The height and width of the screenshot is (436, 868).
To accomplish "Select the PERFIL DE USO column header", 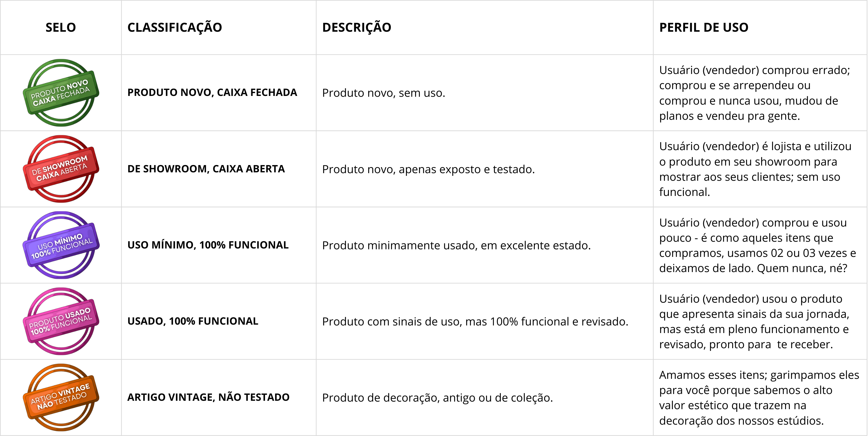I will point(704,27).
